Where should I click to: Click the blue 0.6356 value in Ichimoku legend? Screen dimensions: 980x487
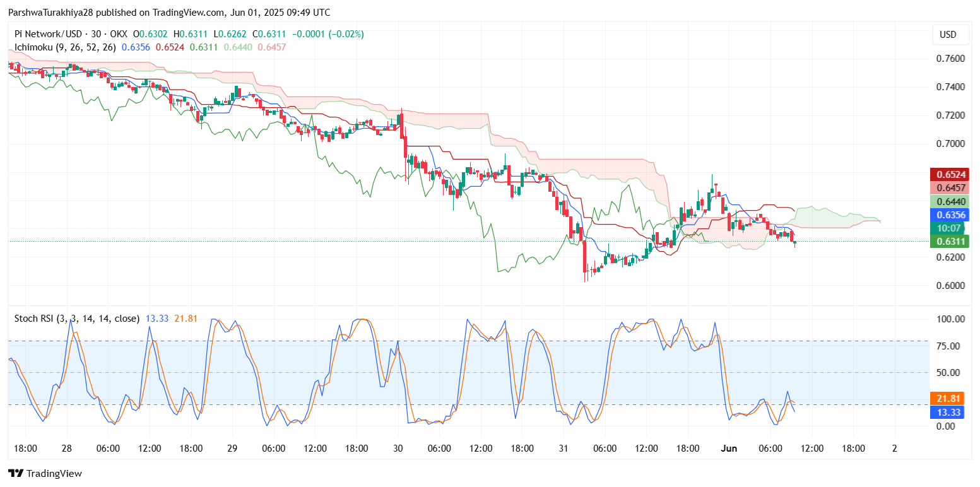point(134,47)
